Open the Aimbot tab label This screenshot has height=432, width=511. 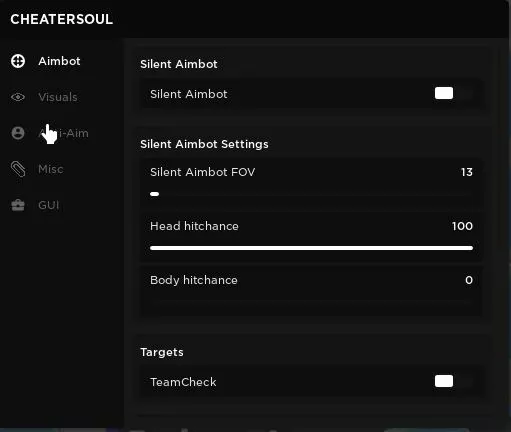point(59,61)
